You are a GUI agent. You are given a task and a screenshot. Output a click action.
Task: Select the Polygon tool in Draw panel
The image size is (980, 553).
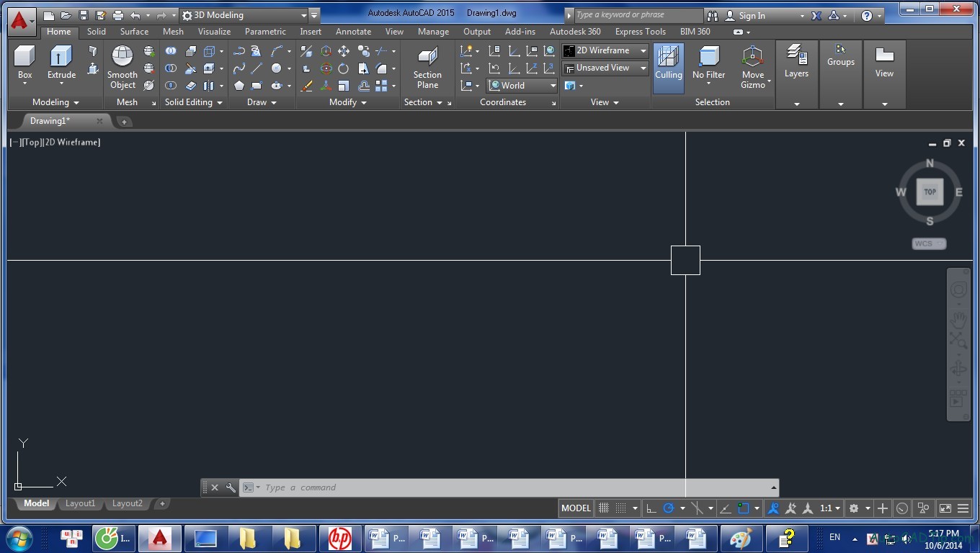239,86
